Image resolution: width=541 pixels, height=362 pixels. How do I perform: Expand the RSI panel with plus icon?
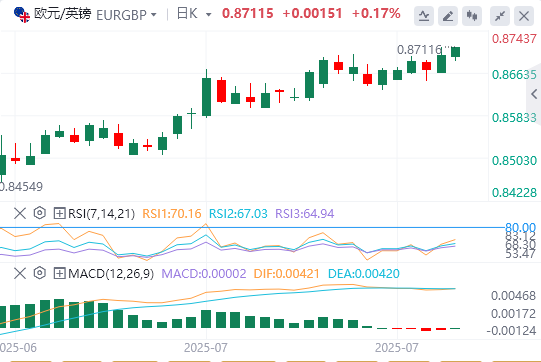click(x=59, y=214)
